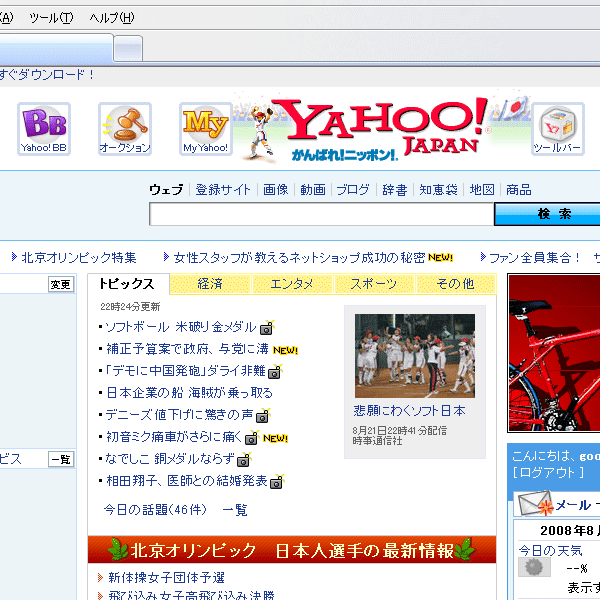
Task: Open the ツールバー cube icon
Action: pyautogui.click(x=558, y=129)
